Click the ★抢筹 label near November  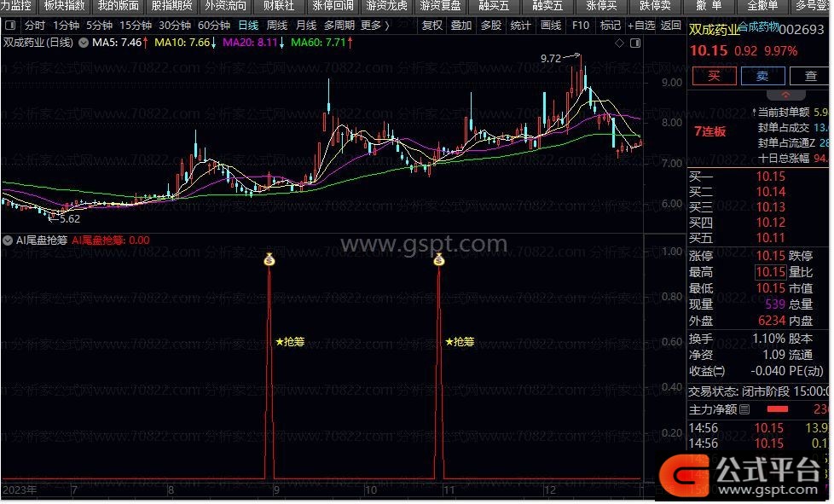click(x=460, y=342)
